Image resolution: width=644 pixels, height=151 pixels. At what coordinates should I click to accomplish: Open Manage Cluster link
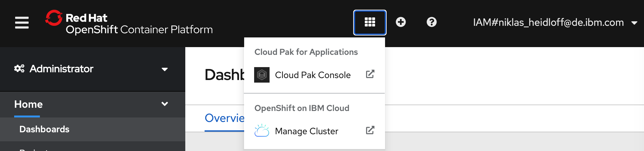click(315, 131)
